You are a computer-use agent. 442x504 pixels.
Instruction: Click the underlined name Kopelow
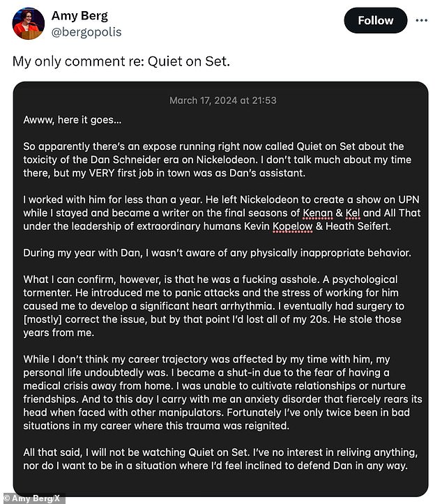293,227
